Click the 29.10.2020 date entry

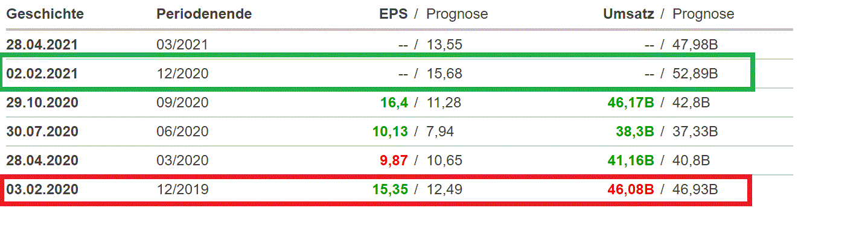(x=42, y=103)
